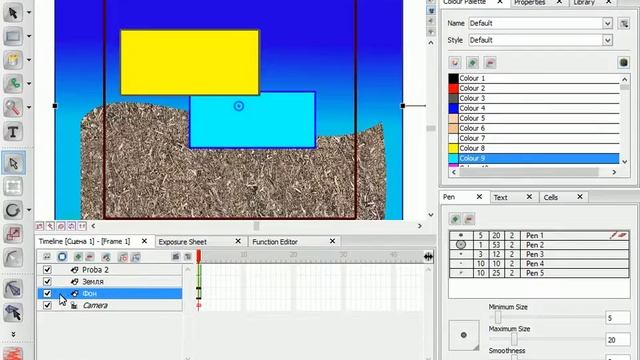This screenshot has height=360, width=640.
Task: Switch to the Properties tab
Action: point(530,3)
